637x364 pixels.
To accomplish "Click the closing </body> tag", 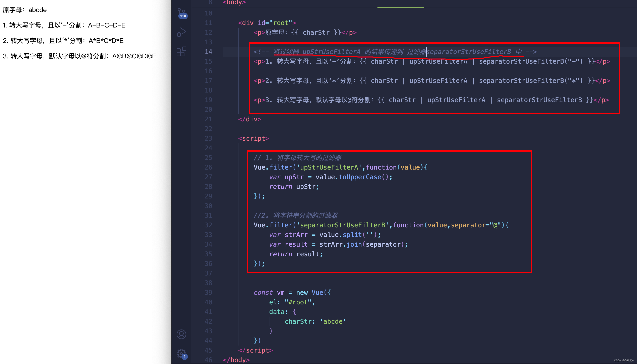I will (x=236, y=360).
